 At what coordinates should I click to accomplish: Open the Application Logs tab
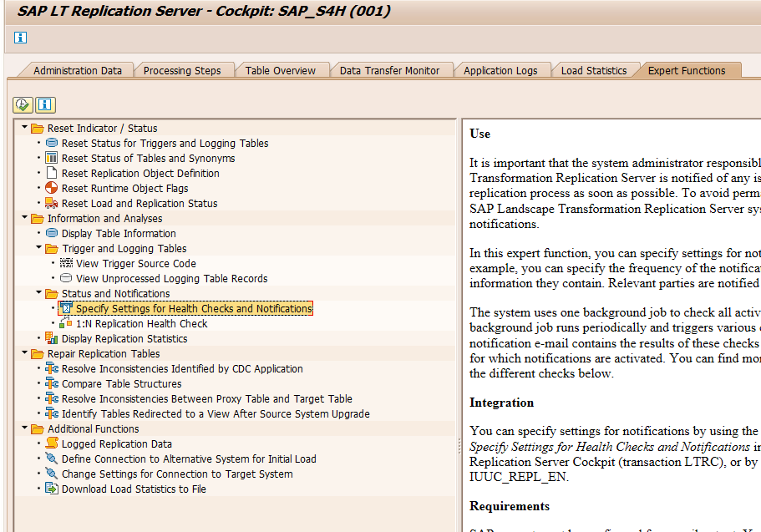coord(500,70)
